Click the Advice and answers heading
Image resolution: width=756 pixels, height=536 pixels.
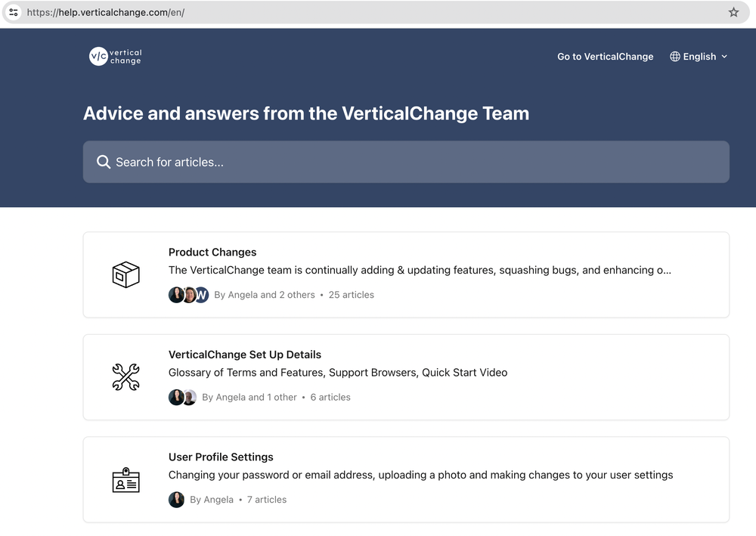point(306,113)
